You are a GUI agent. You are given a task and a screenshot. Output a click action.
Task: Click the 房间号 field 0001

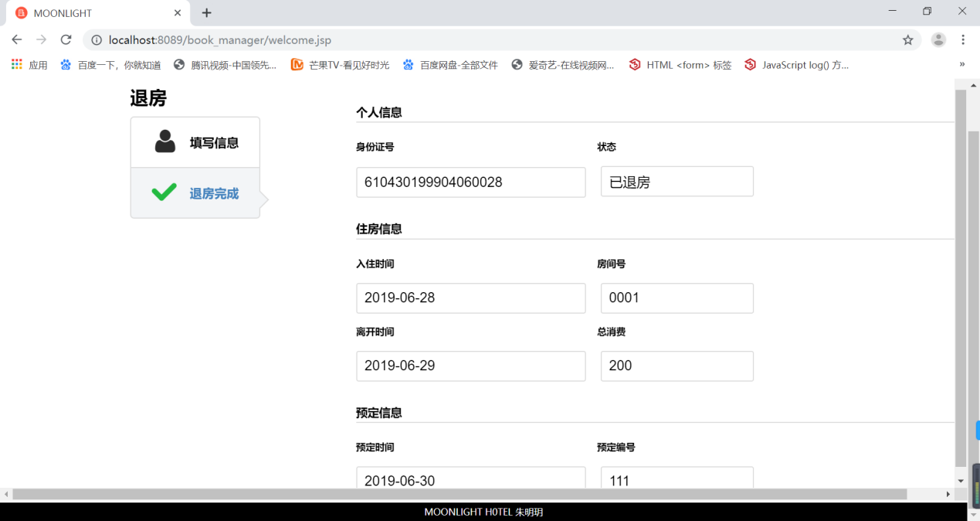(677, 298)
